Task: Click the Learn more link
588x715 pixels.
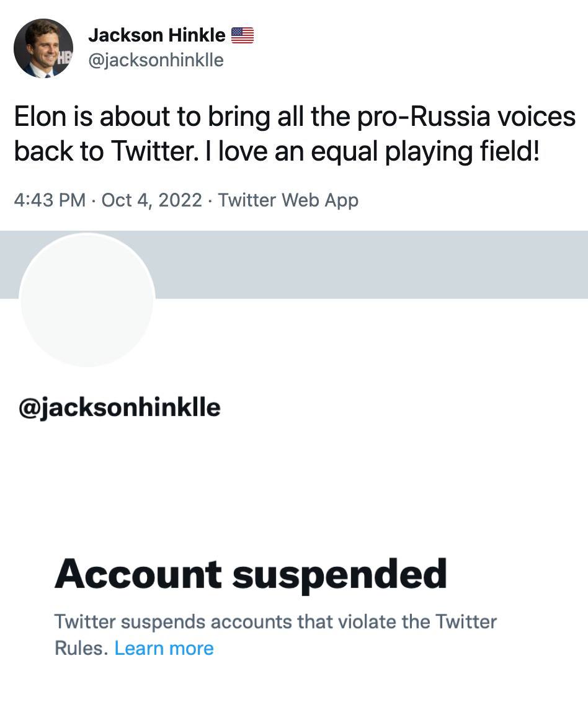Action: (164, 648)
